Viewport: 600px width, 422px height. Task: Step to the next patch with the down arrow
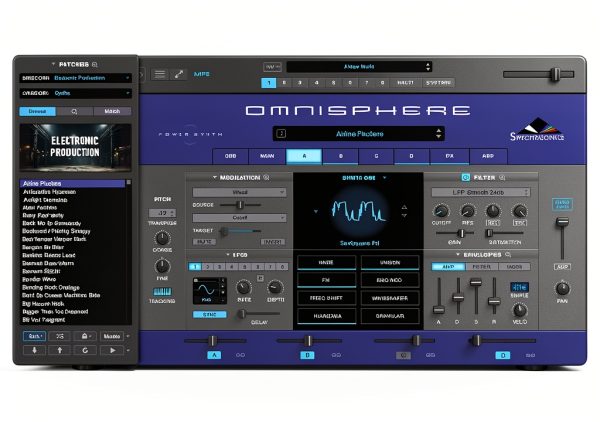point(34,350)
